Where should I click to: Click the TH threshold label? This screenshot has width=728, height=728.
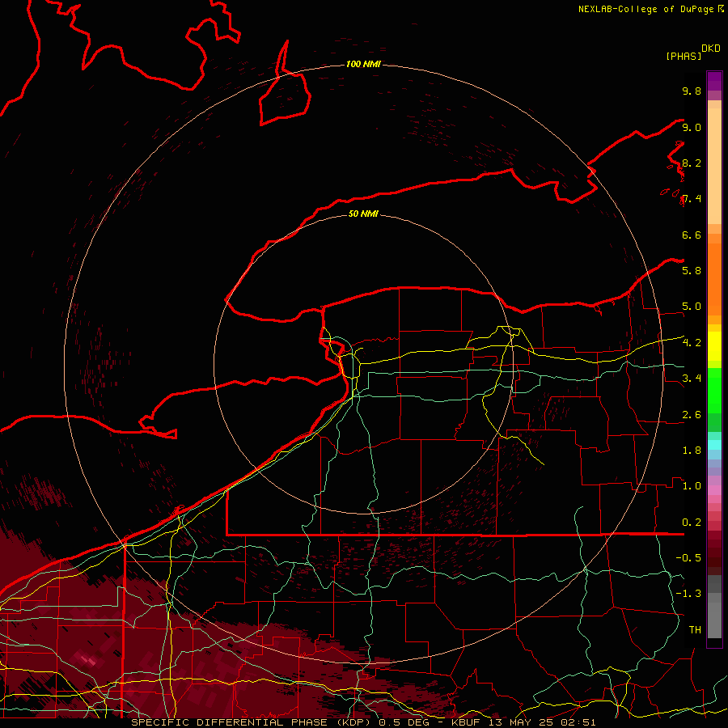[x=695, y=630]
